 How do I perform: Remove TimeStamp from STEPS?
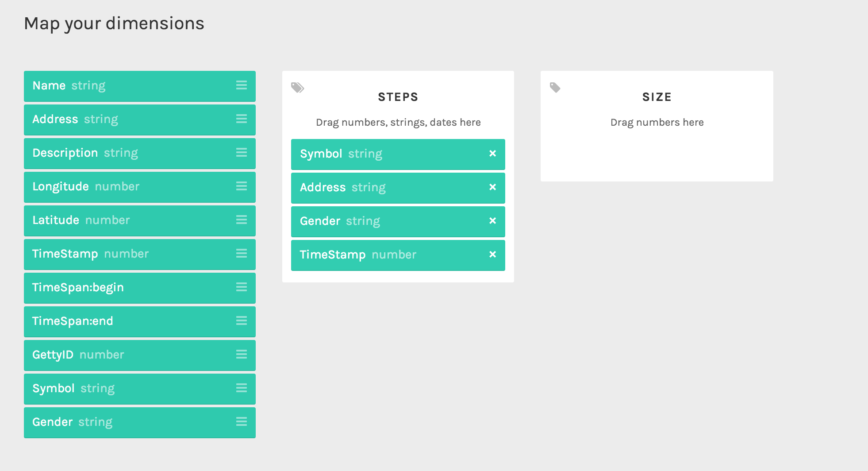492,254
